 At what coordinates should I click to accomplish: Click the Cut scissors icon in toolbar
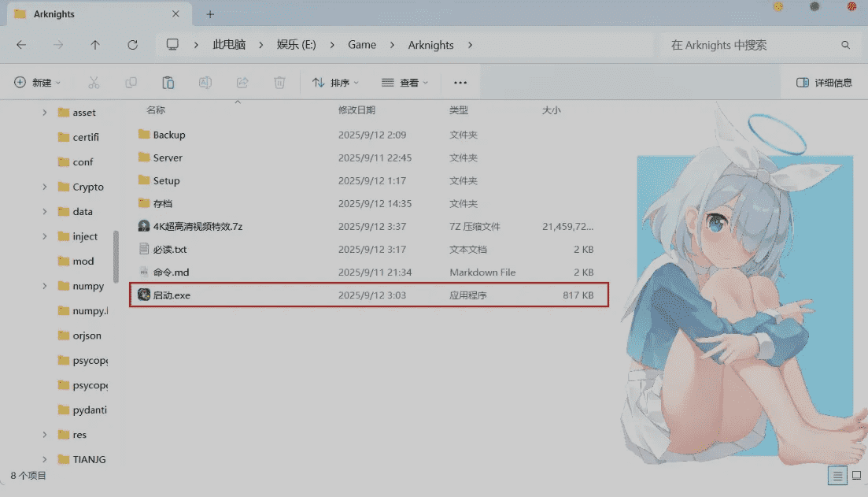click(94, 83)
